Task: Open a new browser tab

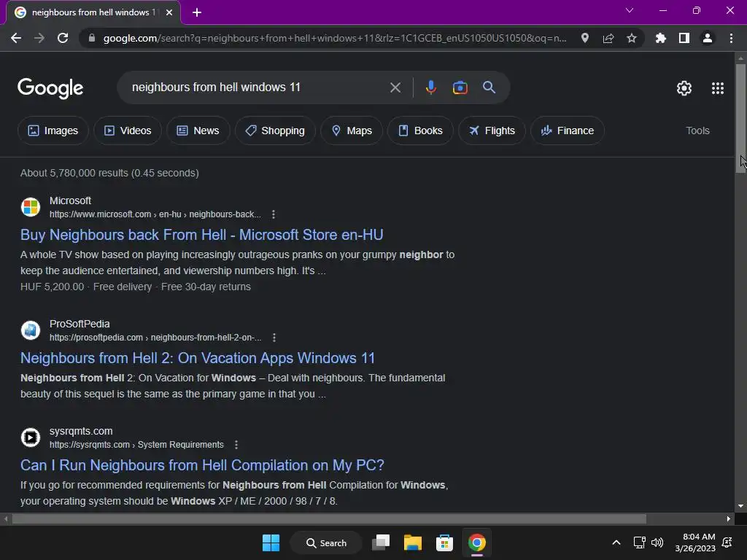Action: 197,12
